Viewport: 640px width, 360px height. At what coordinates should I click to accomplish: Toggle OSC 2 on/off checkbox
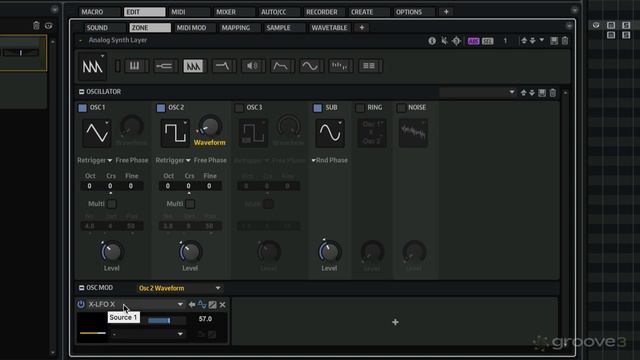pos(161,108)
